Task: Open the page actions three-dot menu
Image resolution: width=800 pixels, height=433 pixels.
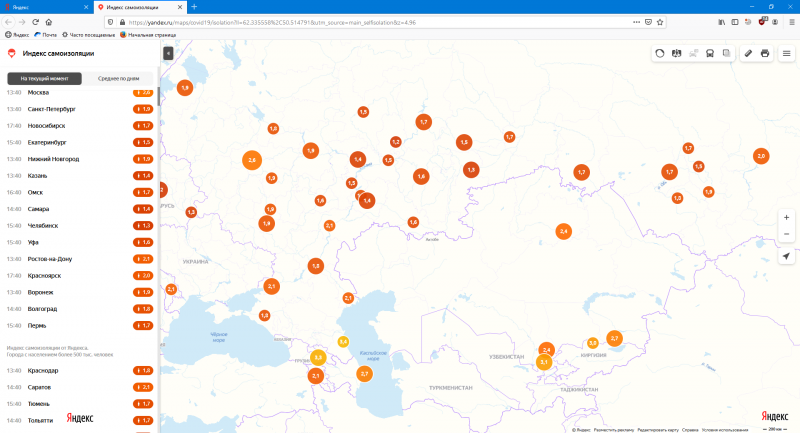Action: (x=636, y=22)
